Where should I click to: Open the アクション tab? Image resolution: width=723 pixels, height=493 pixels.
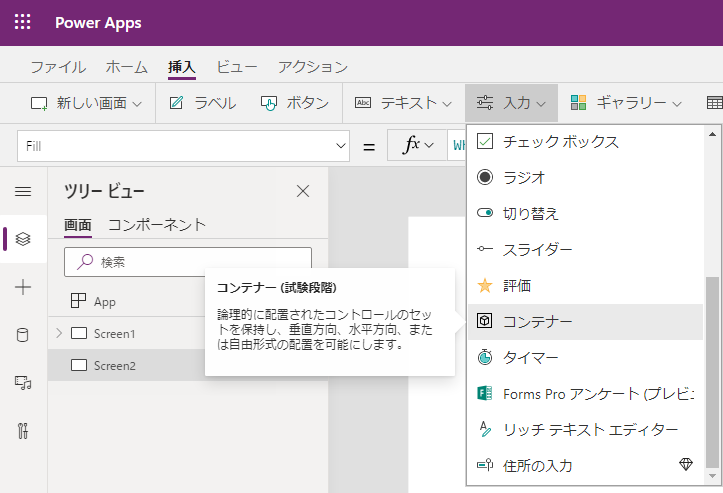coord(313,67)
